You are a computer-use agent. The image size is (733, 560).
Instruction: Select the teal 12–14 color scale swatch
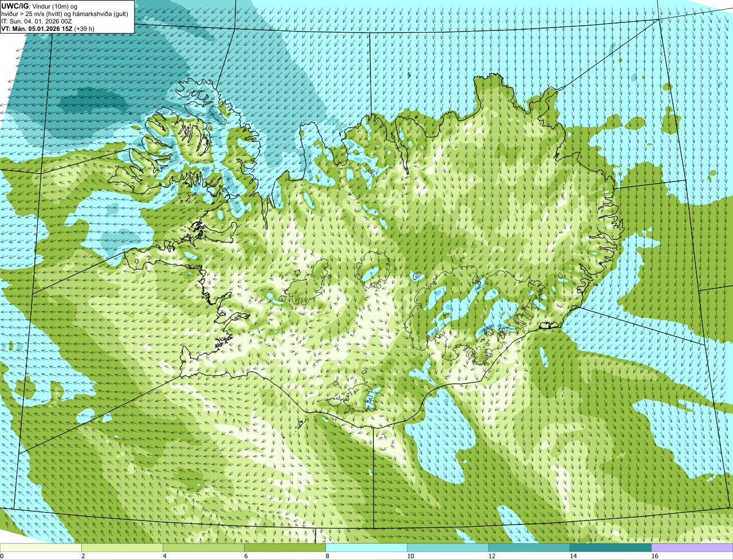click(x=529, y=547)
